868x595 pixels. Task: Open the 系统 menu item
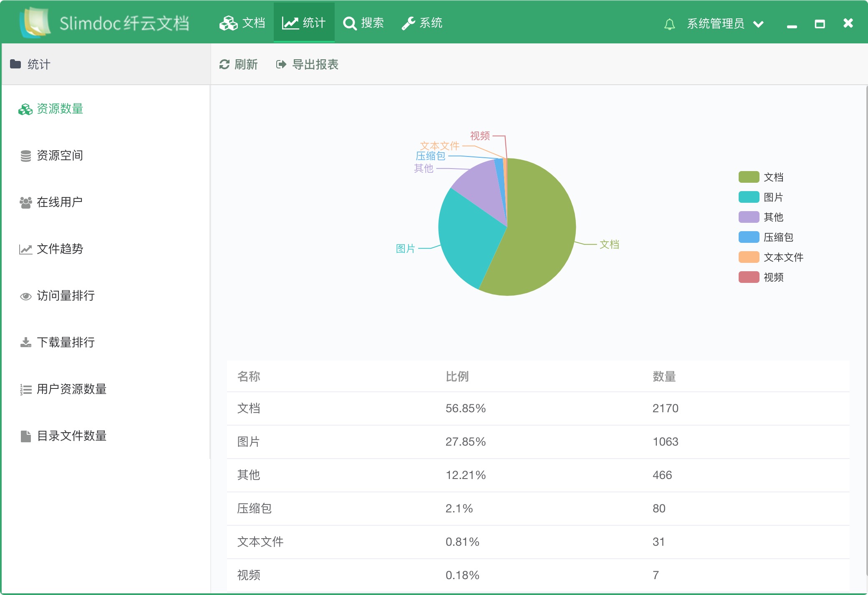coord(422,23)
